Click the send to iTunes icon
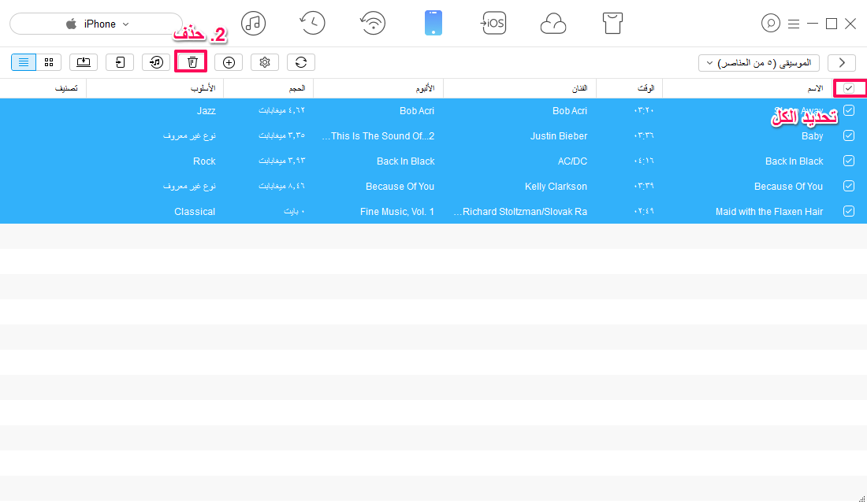 click(156, 62)
